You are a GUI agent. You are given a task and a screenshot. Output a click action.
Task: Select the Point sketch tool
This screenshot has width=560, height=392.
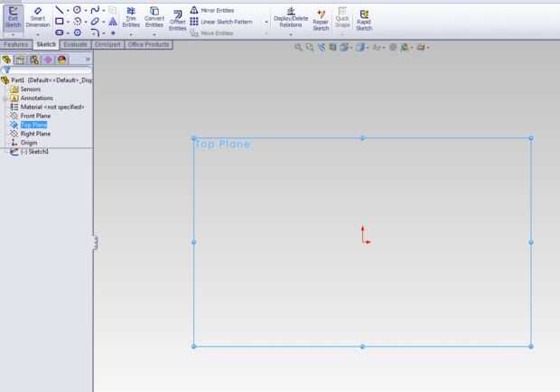pos(113,33)
